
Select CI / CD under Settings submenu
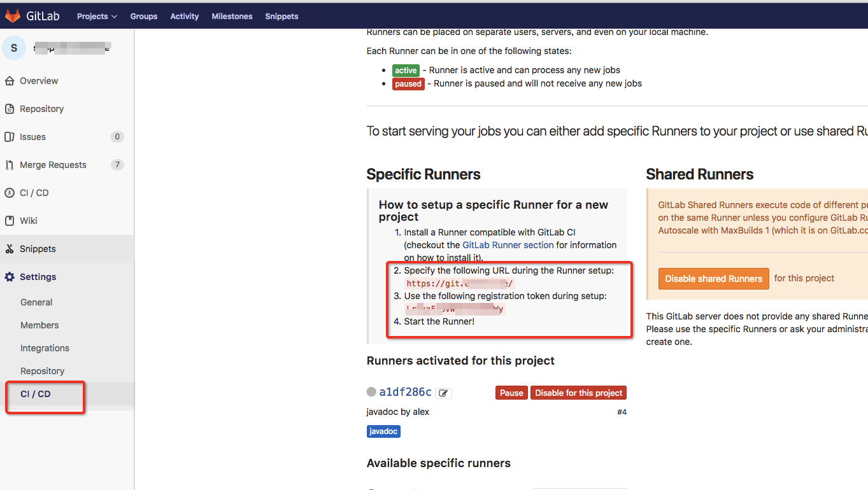36,394
